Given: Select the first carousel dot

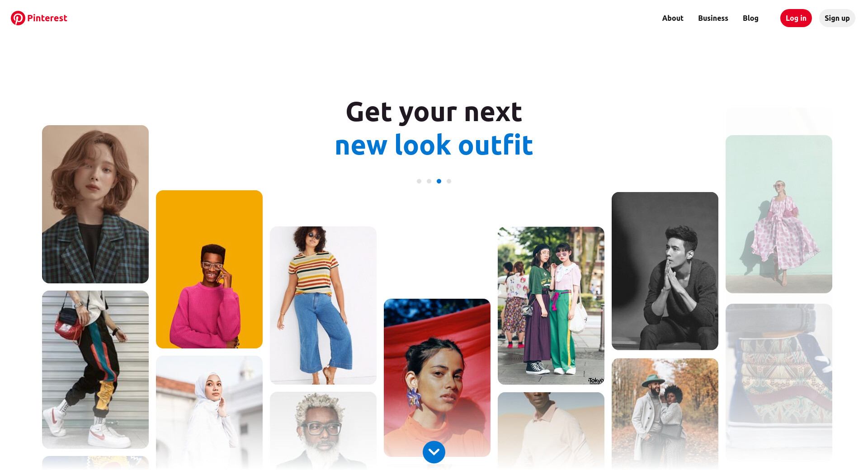Looking at the screenshot, I should coord(419,181).
